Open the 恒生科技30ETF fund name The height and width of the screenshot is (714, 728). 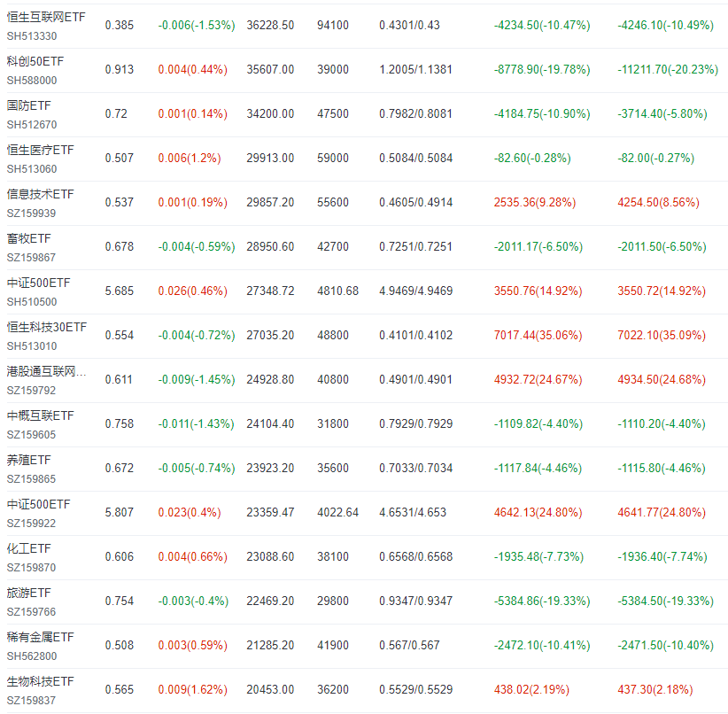click(46, 327)
